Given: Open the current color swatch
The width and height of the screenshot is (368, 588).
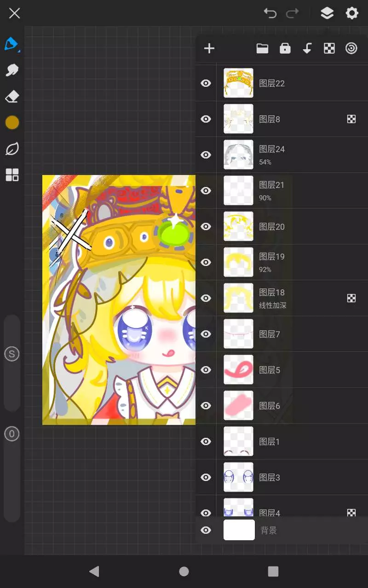Looking at the screenshot, I should click(x=12, y=123).
